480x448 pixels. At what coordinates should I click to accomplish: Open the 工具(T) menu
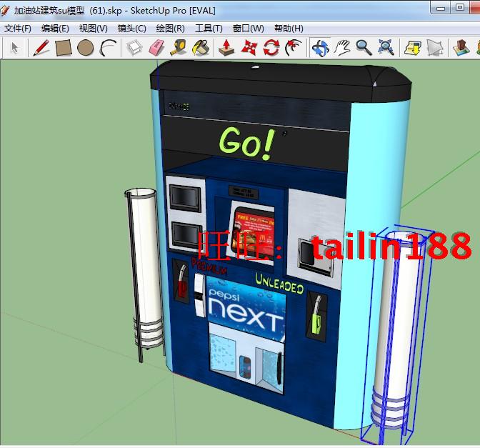tap(209, 29)
